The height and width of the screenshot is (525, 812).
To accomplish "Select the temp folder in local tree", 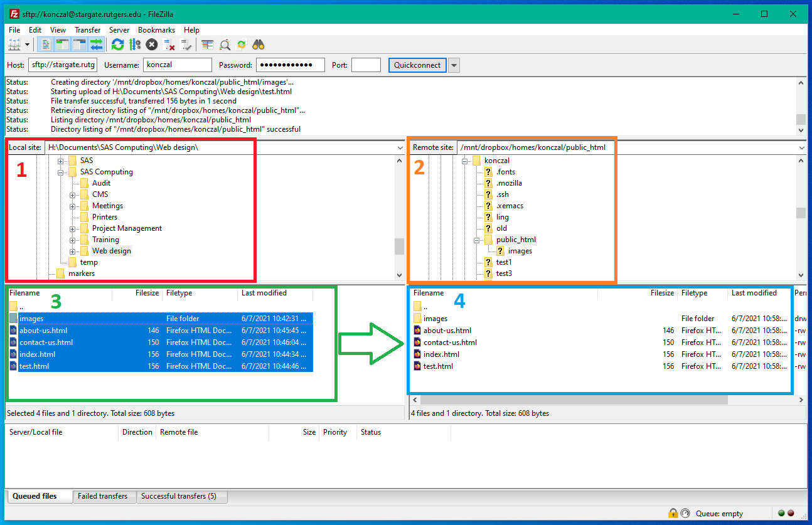I will coord(89,262).
